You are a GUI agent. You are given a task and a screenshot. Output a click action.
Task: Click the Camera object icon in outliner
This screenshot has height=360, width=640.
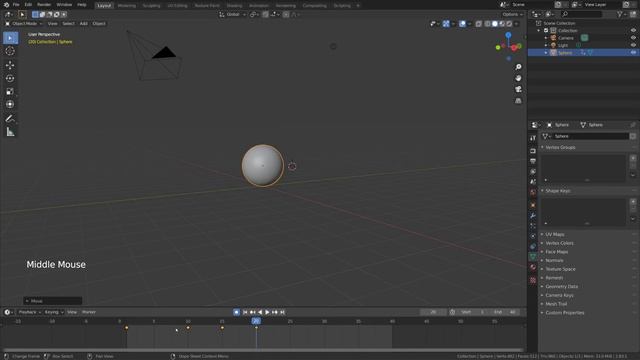point(553,38)
